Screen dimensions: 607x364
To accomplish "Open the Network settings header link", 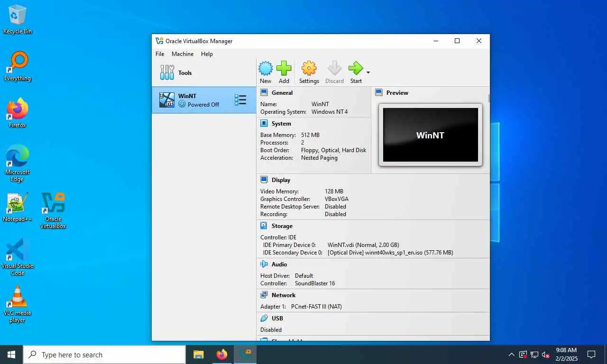I will point(284,295).
